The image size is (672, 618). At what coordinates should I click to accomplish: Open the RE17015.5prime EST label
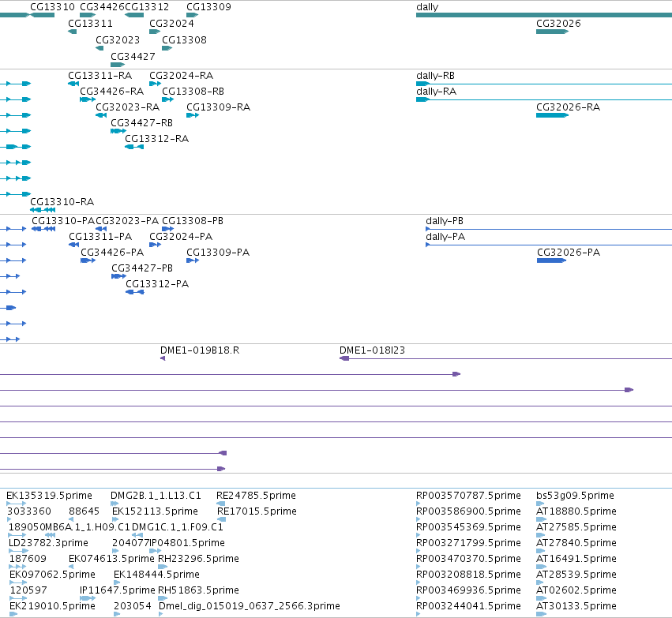[257, 511]
